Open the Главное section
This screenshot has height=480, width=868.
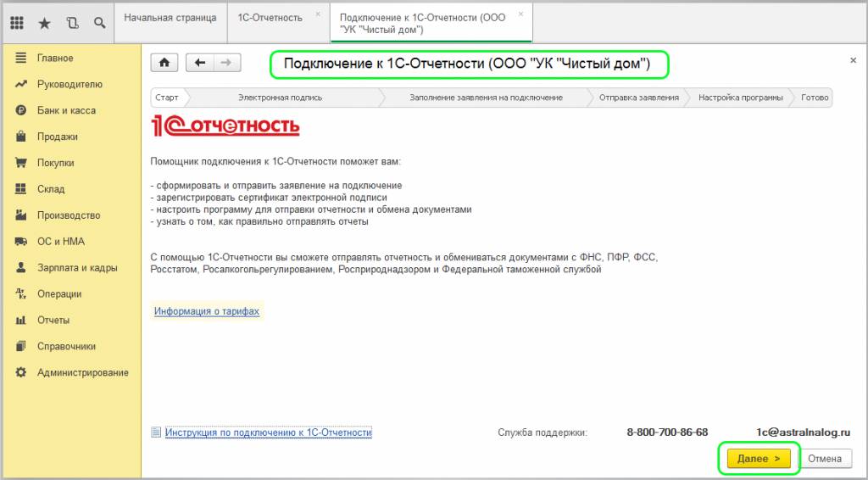55,58
